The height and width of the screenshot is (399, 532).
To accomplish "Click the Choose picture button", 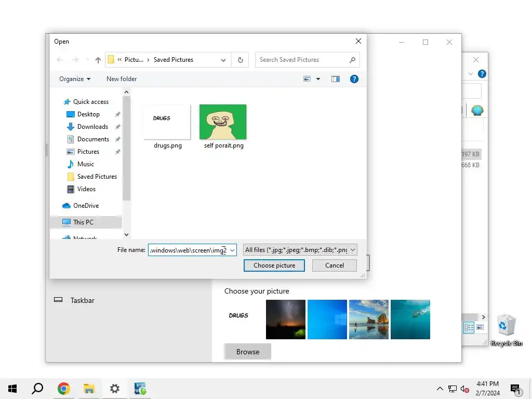I will [x=274, y=265].
